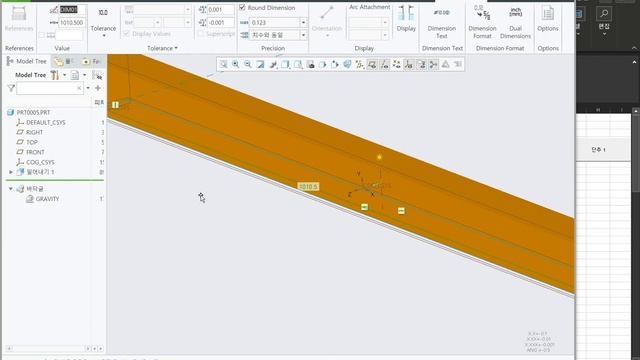The height and width of the screenshot is (360, 640).
Task: Select the RIGHT datum plane
Action: point(34,132)
